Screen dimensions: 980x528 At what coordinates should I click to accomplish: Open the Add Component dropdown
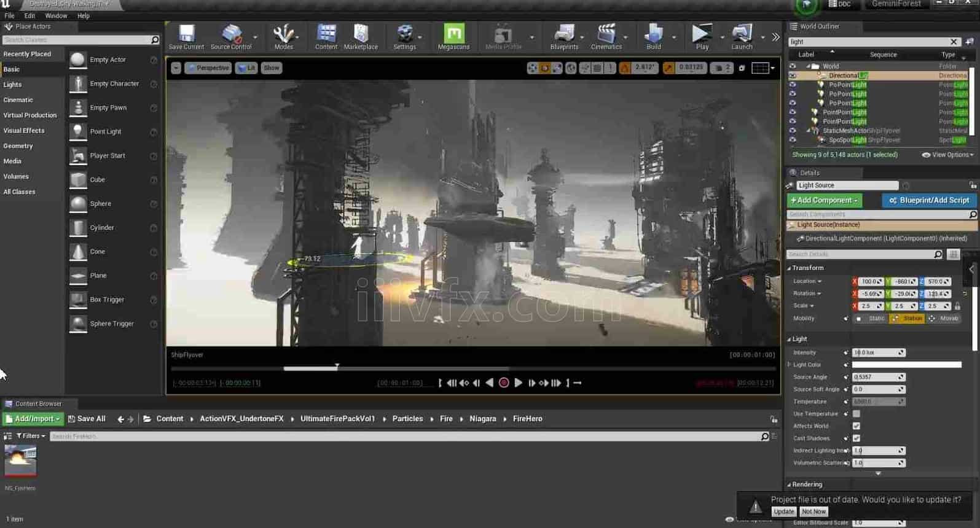click(824, 200)
